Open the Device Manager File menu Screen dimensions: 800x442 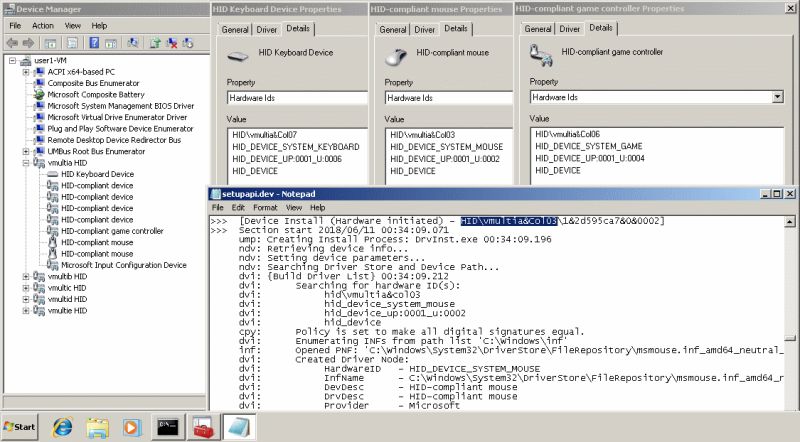click(15, 26)
